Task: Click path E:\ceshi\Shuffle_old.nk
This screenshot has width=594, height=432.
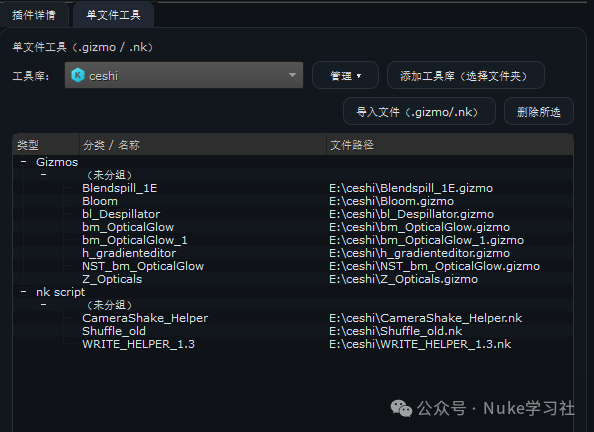Action: pos(395,331)
